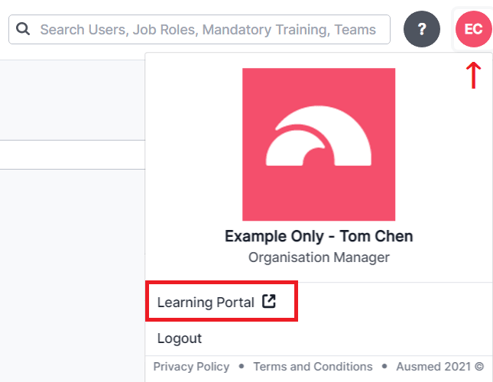Click the red arrow pointing at the avatar
The image size is (493, 382).
(473, 75)
